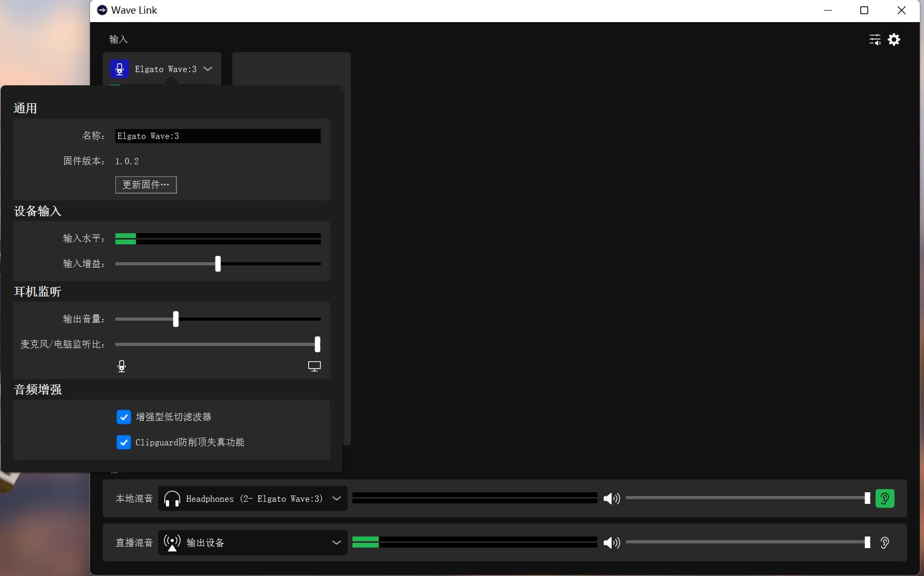Click the computer monitor icon under mix slider
Screen dimensions: 924x576
(x=314, y=366)
